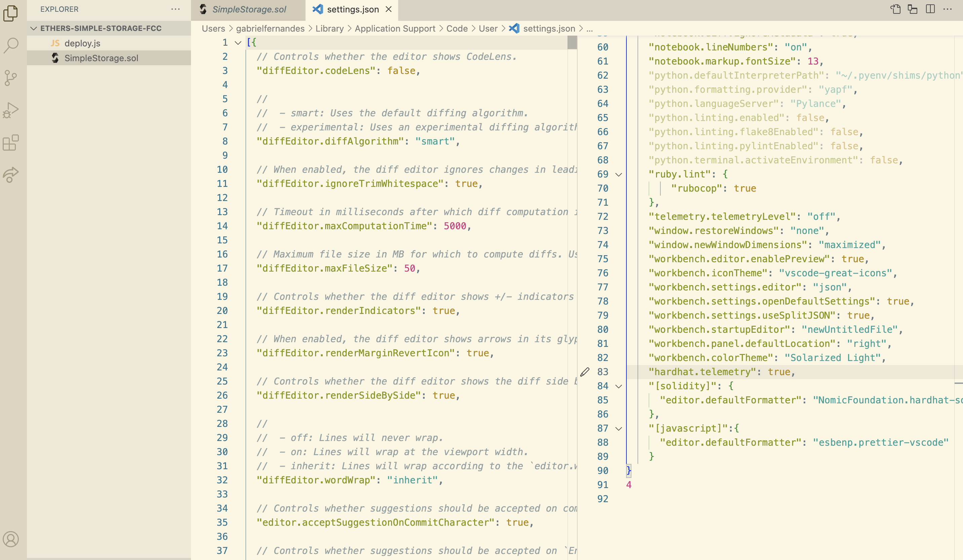This screenshot has width=963, height=560.
Task: Click the "Solarized Light" value on line 82
Action: [x=832, y=358]
